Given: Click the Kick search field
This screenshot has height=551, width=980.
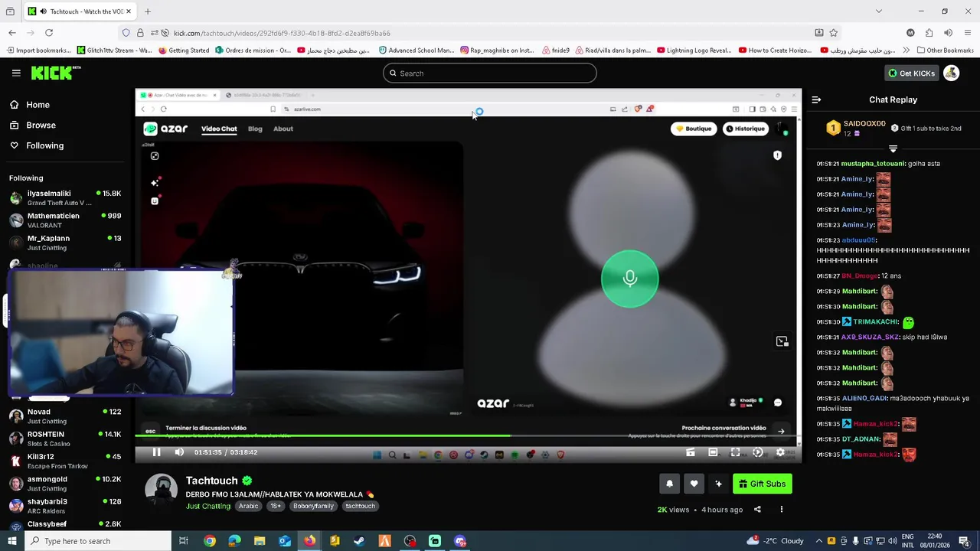Looking at the screenshot, I should pos(490,73).
